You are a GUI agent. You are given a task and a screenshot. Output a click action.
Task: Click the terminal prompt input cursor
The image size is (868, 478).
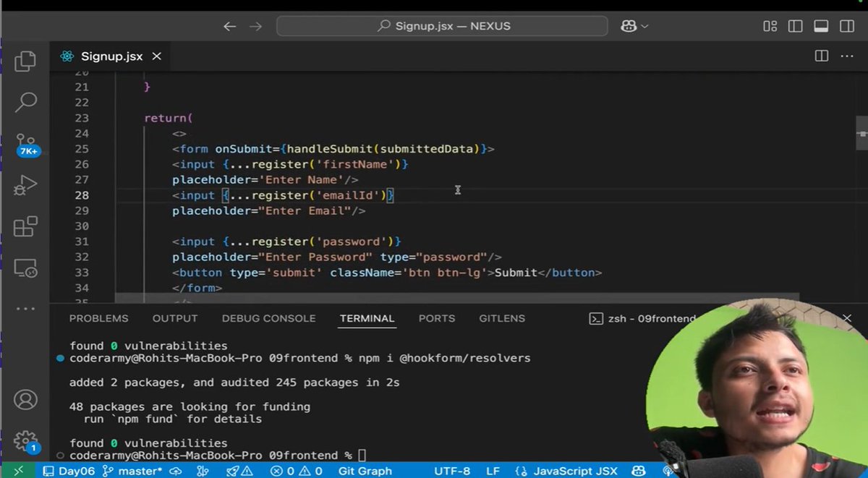pyautogui.click(x=362, y=456)
